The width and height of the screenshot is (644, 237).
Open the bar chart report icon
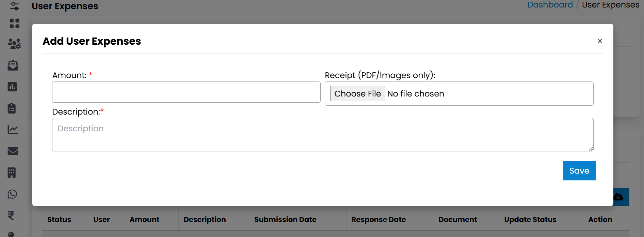13,87
